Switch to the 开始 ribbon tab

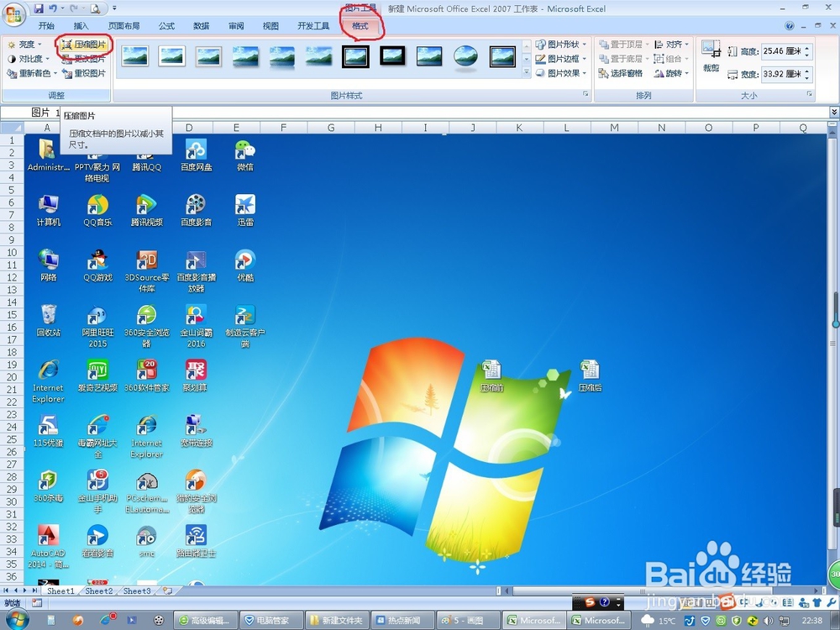[46, 26]
